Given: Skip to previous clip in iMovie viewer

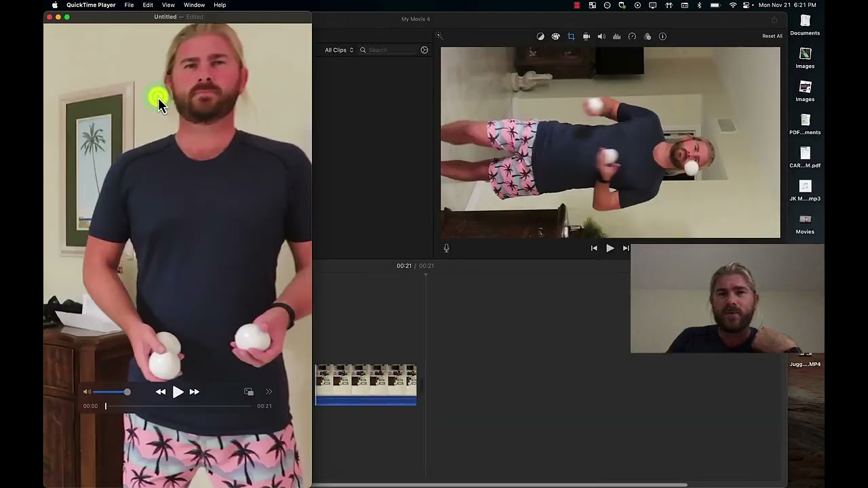Looking at the screenshot, I should tap(594, 248).
